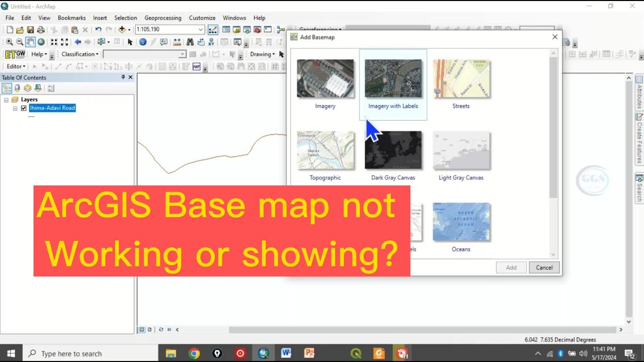The height and width of the screenshot is (362, 644).
Task: Select the Imagery with Labels basemap
Action: (393, 84)
